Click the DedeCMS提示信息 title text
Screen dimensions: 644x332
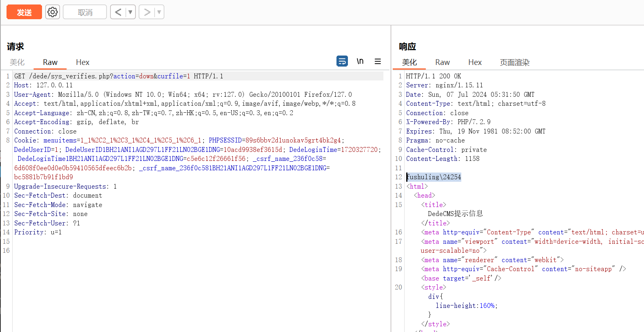point(455,214)
